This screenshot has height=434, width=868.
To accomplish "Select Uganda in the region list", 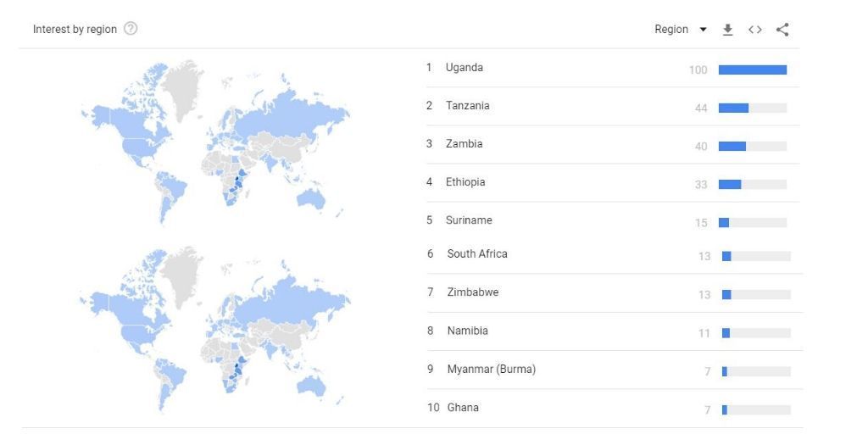I will tap(464, 68).
